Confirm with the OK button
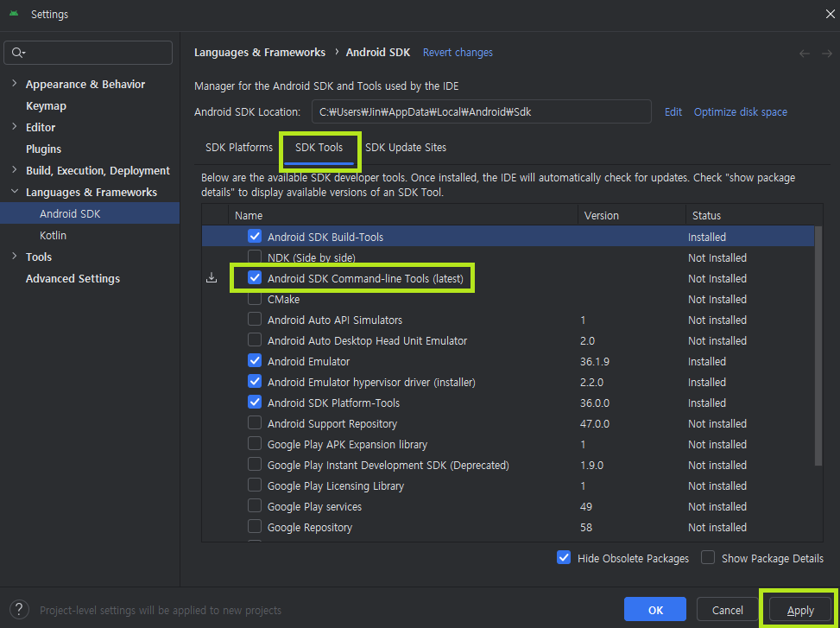Viewport: 840px width, 628px height. 654,610
